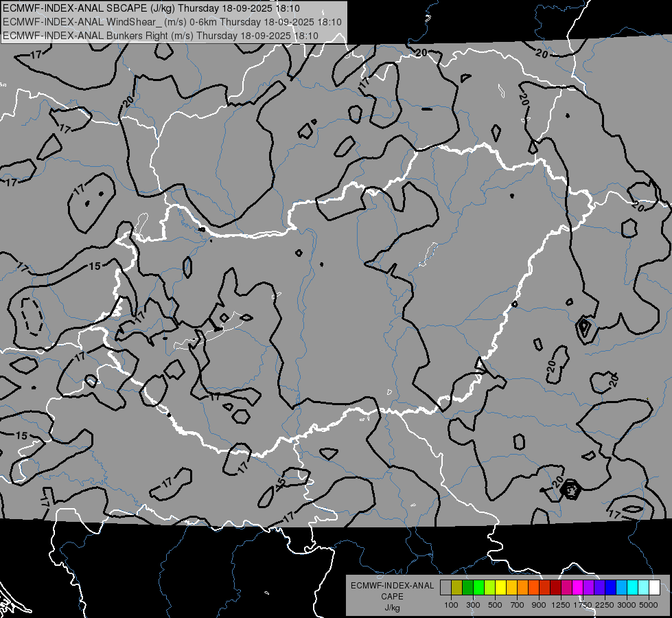Viewport: 672px width, 618px height.
Task: Select the gray legend swatch below 100
Action: click(445, 588)
